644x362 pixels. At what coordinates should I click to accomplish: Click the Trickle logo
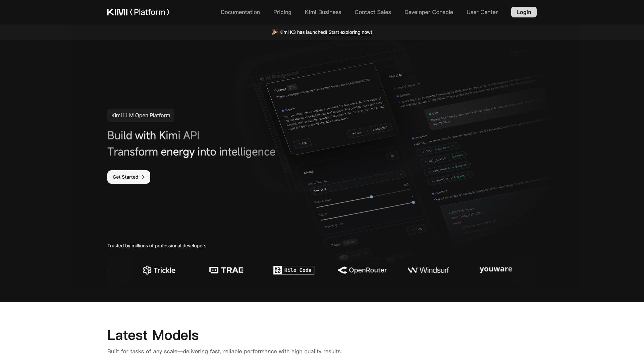(159, 270)
